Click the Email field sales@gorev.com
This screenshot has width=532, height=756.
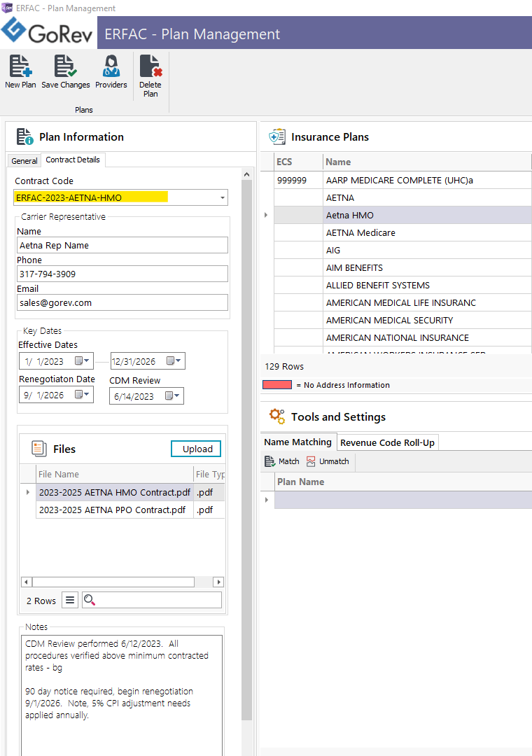tap(122, 303)
